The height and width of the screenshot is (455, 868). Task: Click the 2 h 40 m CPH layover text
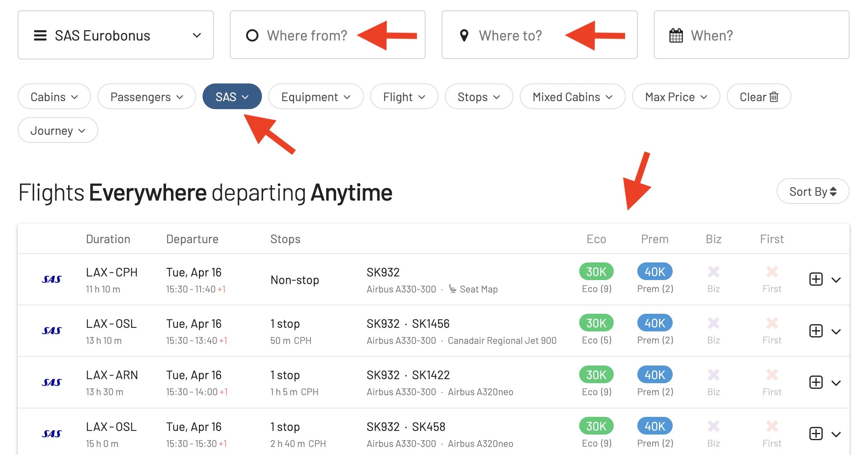(x=298, y=444)
